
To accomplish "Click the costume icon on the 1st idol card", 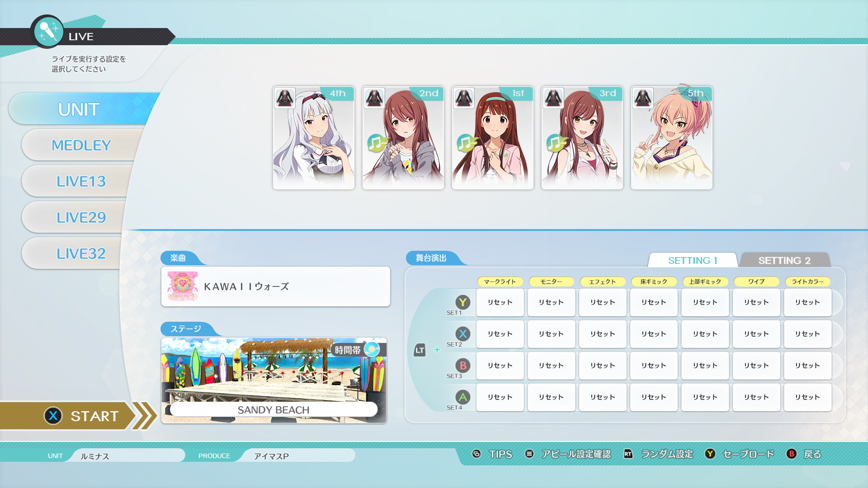I will 464,98.
